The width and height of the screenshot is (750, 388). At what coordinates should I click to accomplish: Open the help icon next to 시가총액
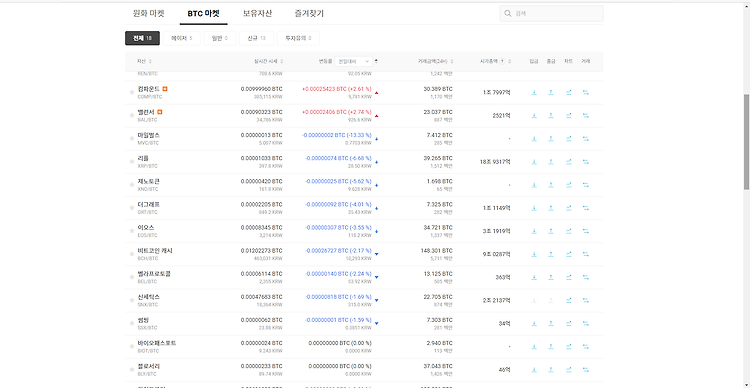coord(502,61)
